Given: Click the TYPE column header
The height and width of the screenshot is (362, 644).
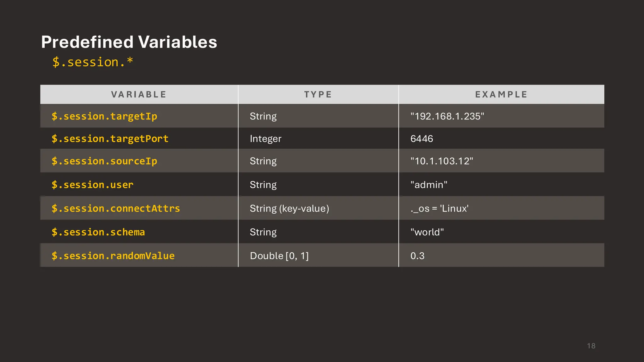Looking at the screenshot, I should 318,95.
